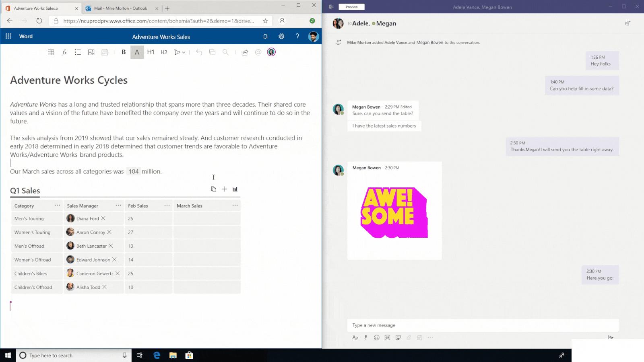The width and height of the screenshot is (644, 362).
Task: Click Teams message input box
Action: (x=483, y=325)
